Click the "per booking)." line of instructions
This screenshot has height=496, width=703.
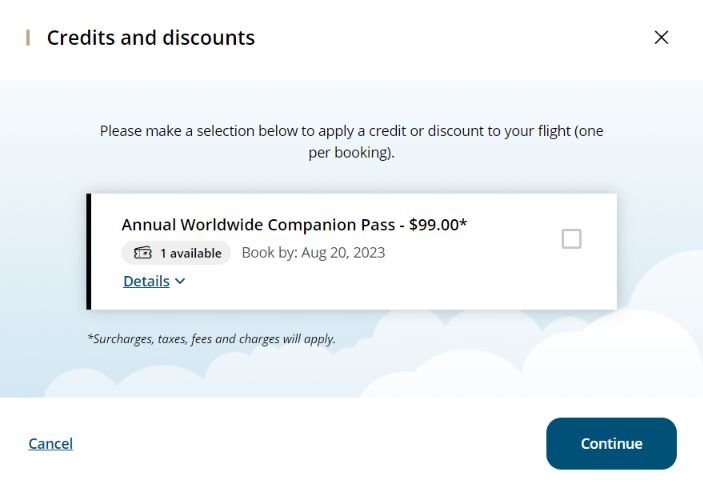tap(352, 153)
